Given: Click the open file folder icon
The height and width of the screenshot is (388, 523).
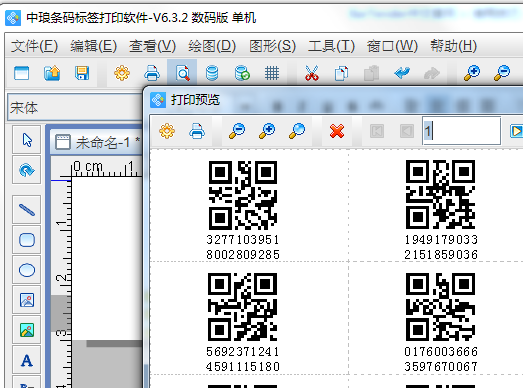Looking at the screenshot, I should [52, 73].
